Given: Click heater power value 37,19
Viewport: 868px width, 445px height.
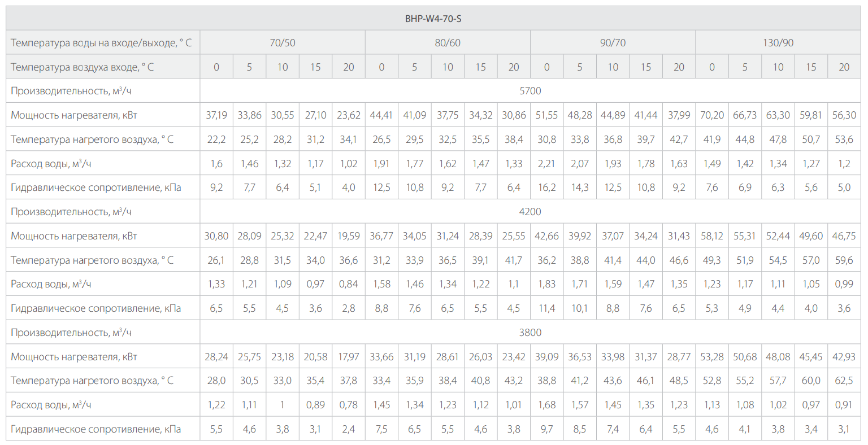Looking at the screenshot, I should pos(216,115).
